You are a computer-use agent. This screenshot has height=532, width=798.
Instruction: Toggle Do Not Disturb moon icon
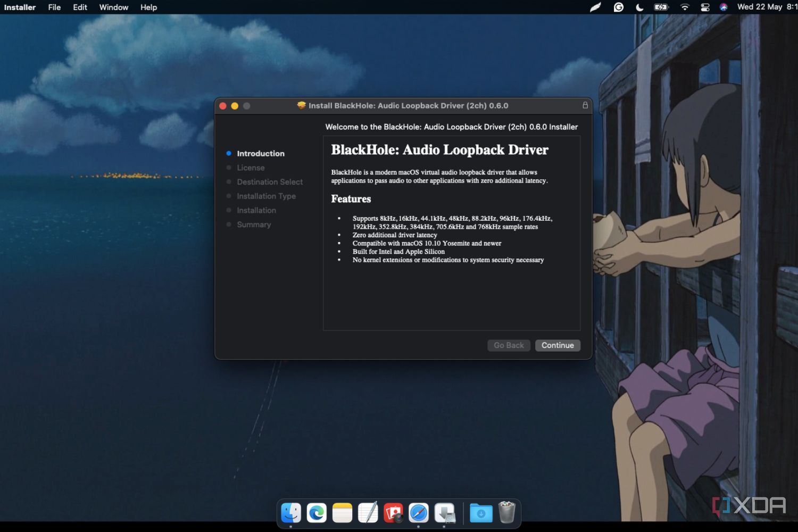pyautogui.click(x=639, y=7)
